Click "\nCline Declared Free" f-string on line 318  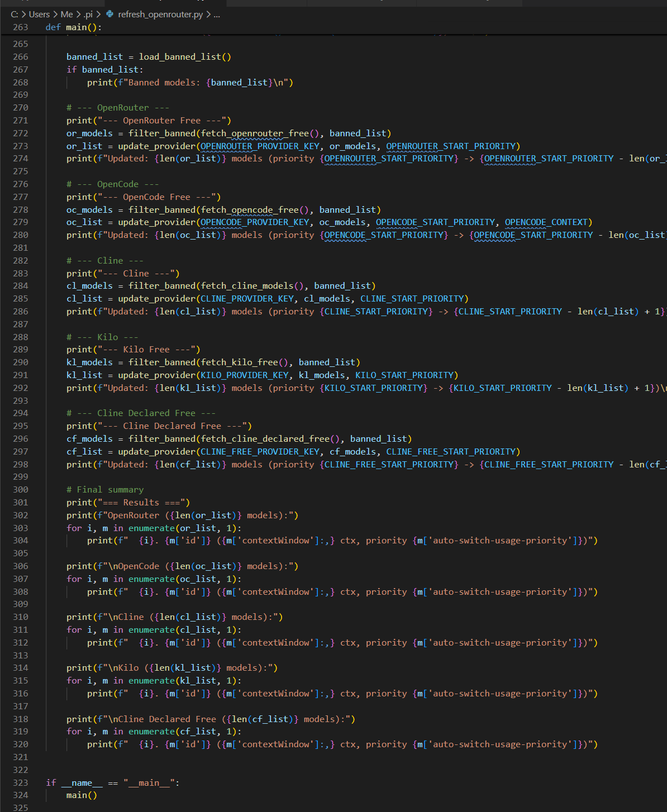pos(162,719)
